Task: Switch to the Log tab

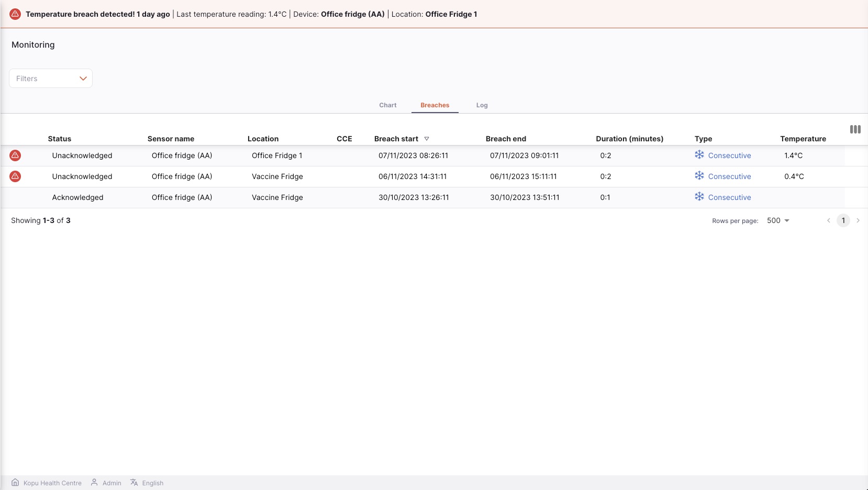Action: pos(482,105)
